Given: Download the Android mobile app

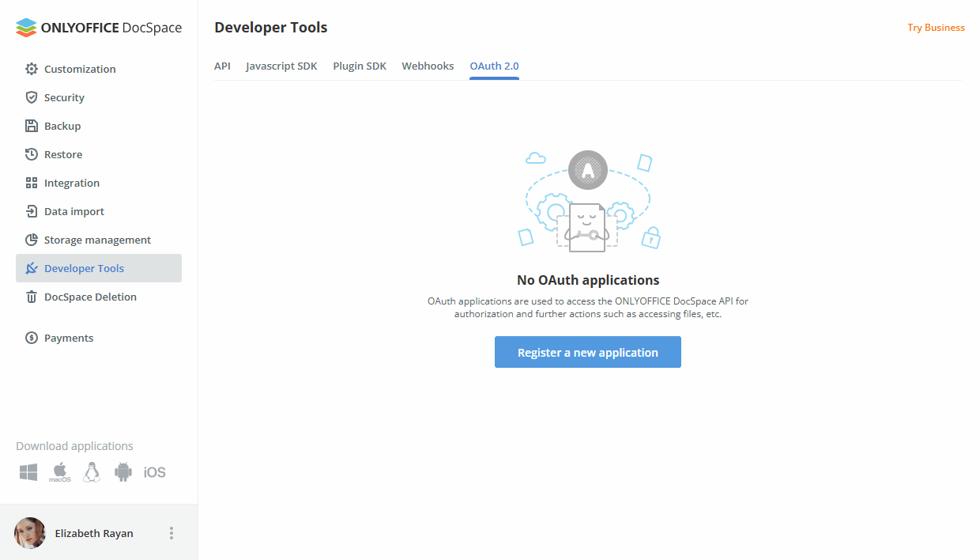Looking at the screenshot, I should point(123,472).
